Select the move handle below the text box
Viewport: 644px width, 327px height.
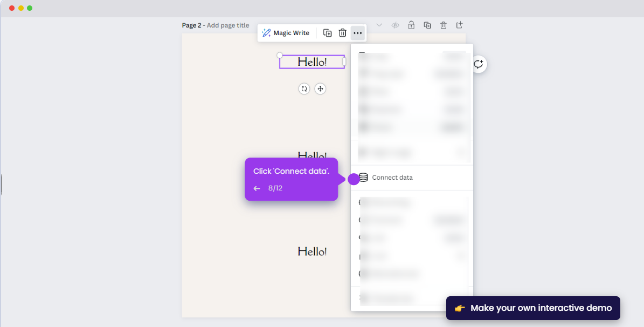pyautogui.click(x=321, y=88)
